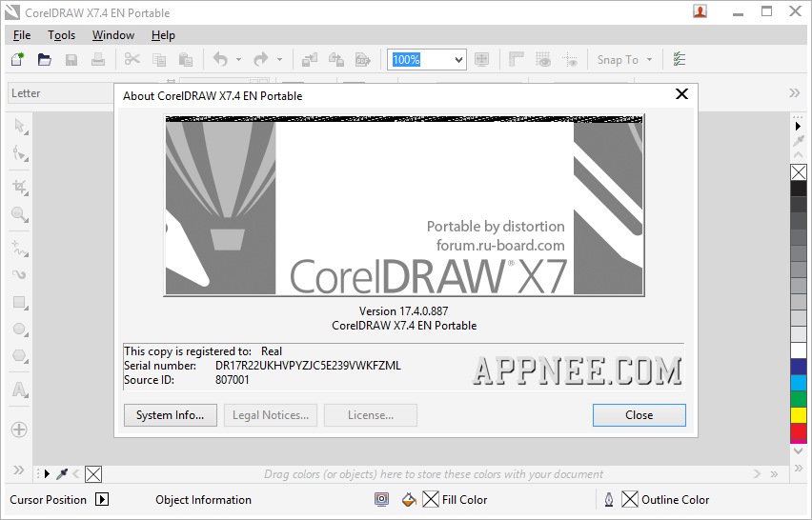Toggle the Show Rulers icon
Image resolution: width=812 pixels, height=520 pixels.
pos(517,59)
